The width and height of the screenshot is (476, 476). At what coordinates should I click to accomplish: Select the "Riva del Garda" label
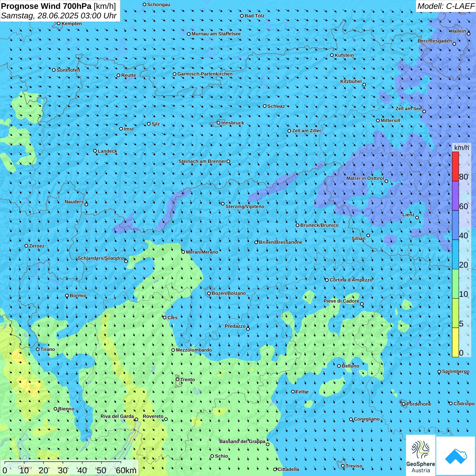pos(117,416)
